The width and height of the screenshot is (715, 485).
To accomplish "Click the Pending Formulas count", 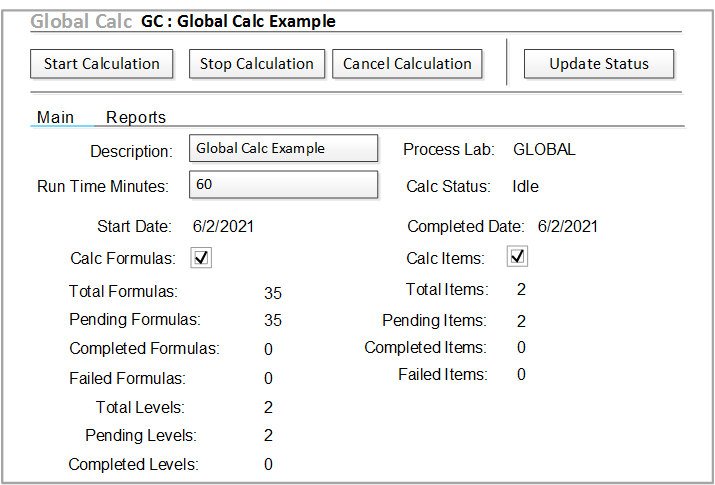I will tap(273, 321).
